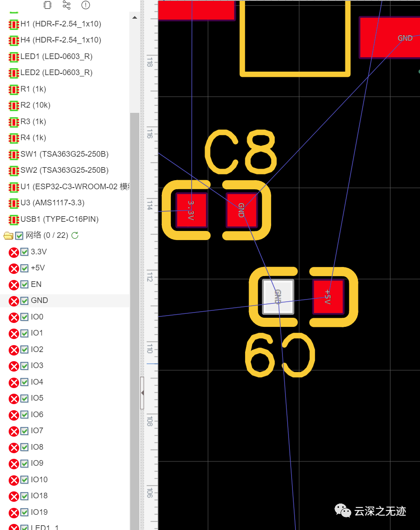Disable the checkbox next to the +5V net

[x=24, y=268]
